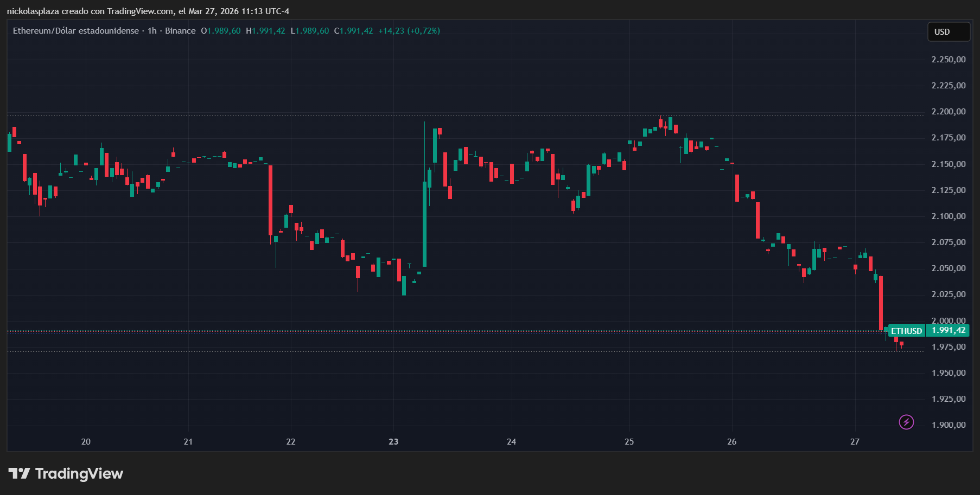Click the purple lightning bolt icon
Image resolution: width=980 pixels, height=495 pixels.
click(906, 422)
